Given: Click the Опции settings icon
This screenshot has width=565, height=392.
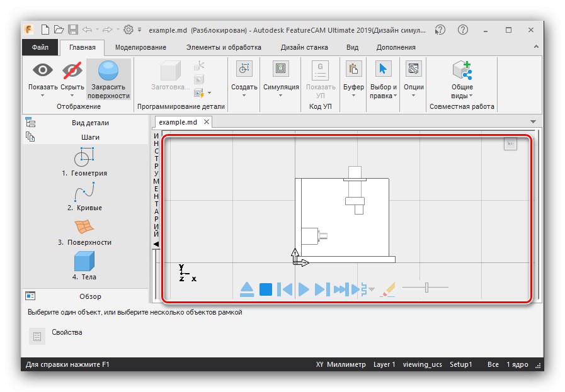Looking at the screenshot, I should [413, 69].
